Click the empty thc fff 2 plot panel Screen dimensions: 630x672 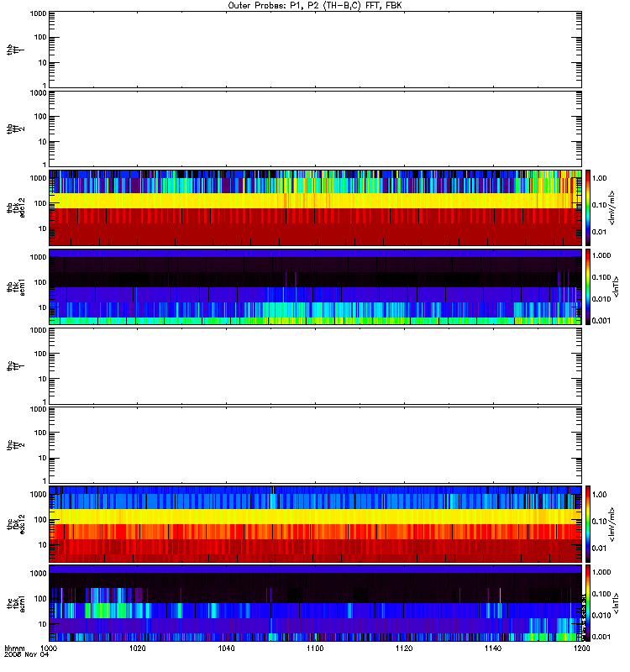click(315, 445)
